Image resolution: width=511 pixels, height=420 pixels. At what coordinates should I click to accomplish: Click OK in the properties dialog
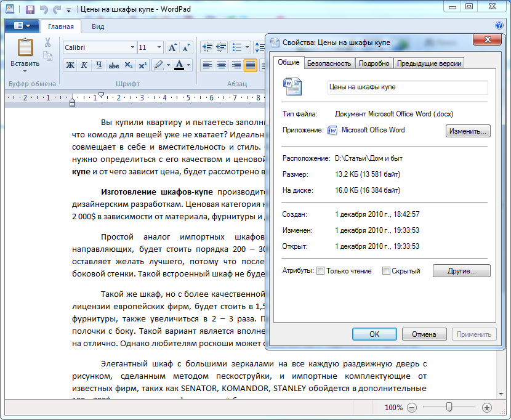click(374, 334)
